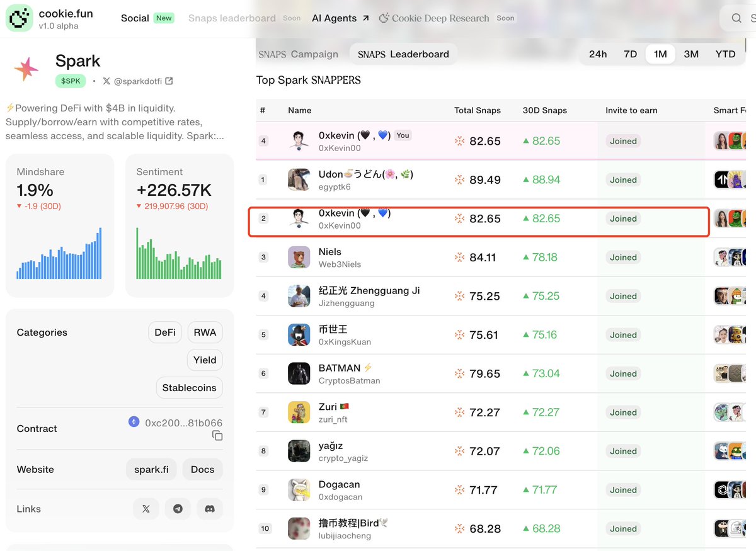Click the handle CryptosBatman
Image resolution: width=756 pixels, height=551 pixels.
click(x=350, y=380)
